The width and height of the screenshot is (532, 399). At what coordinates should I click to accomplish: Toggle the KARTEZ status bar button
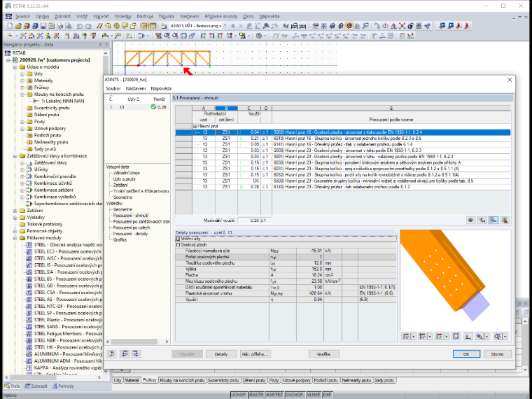coord(274,395)
